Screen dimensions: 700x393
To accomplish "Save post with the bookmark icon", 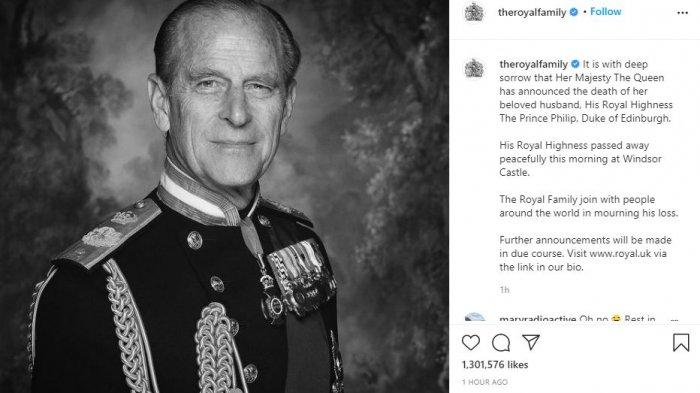I will coord(681,343).
